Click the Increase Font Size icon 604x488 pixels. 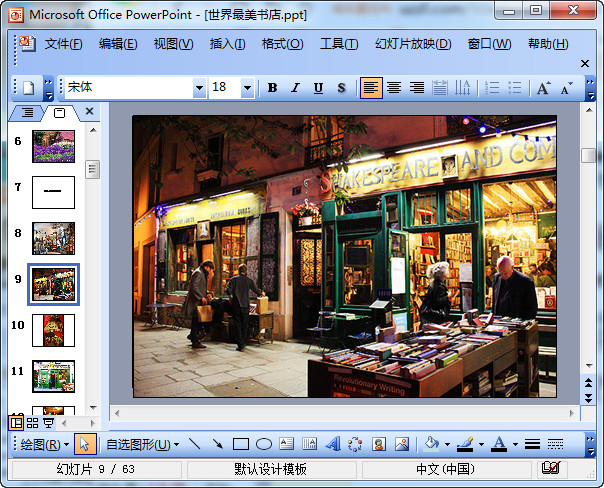[x=543, y=88]
